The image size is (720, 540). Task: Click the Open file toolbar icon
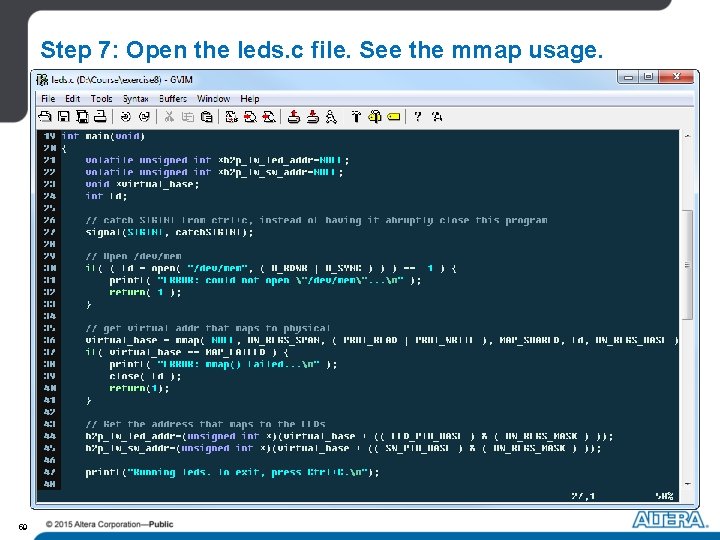point(45,117)
